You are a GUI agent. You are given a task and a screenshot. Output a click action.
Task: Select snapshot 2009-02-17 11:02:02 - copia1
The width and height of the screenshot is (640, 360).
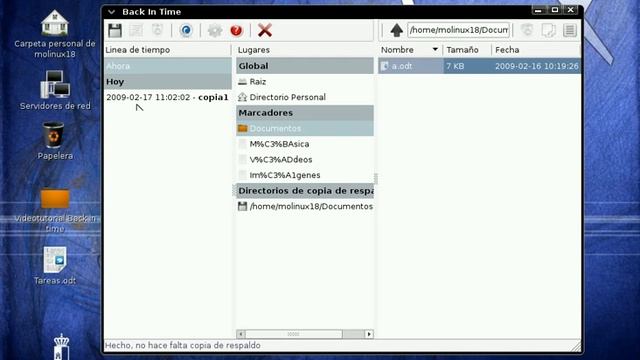click(168, 97)
